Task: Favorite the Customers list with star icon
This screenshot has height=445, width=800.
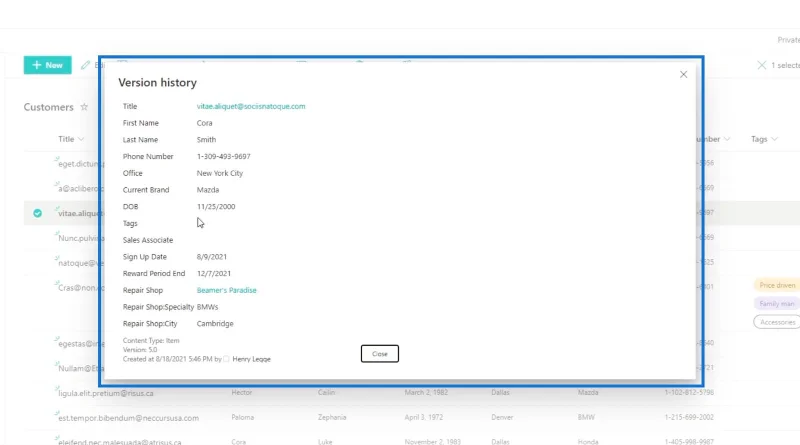Action: click(84, 107)
